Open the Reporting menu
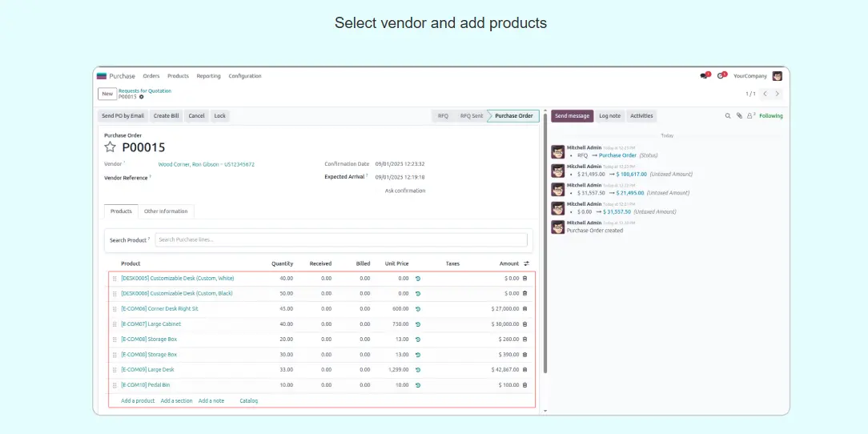 (x=208, y=76)
